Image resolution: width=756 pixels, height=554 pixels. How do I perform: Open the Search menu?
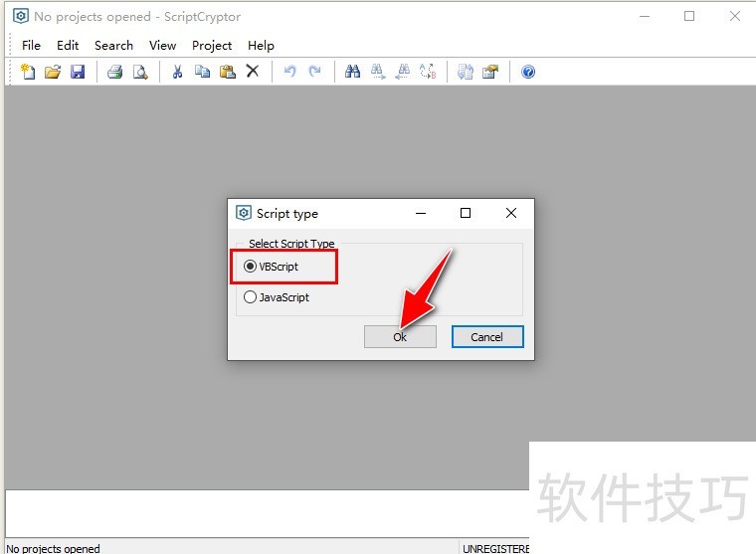click(113, 46)
